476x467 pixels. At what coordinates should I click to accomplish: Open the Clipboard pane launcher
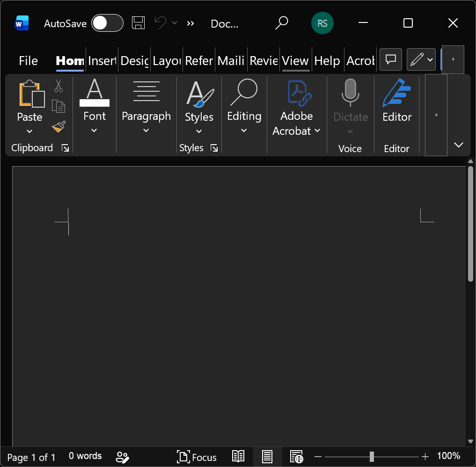coord(65,148)
